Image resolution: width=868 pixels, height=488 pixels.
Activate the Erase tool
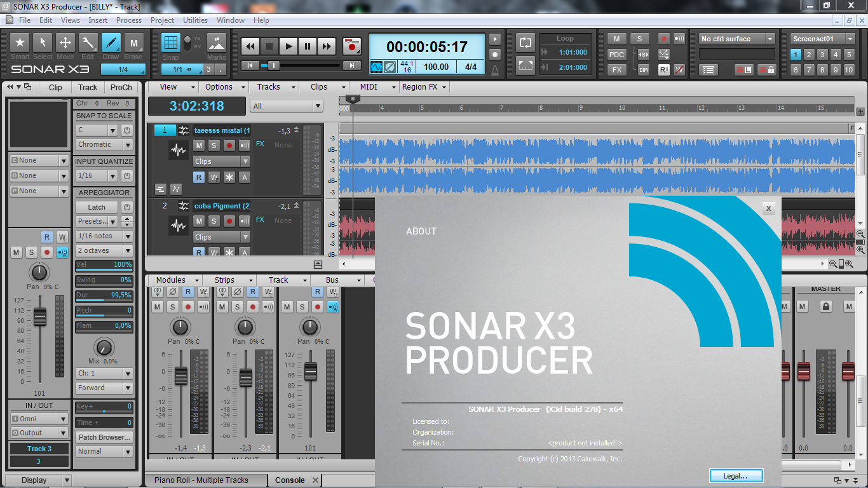[x=133, y=43]
